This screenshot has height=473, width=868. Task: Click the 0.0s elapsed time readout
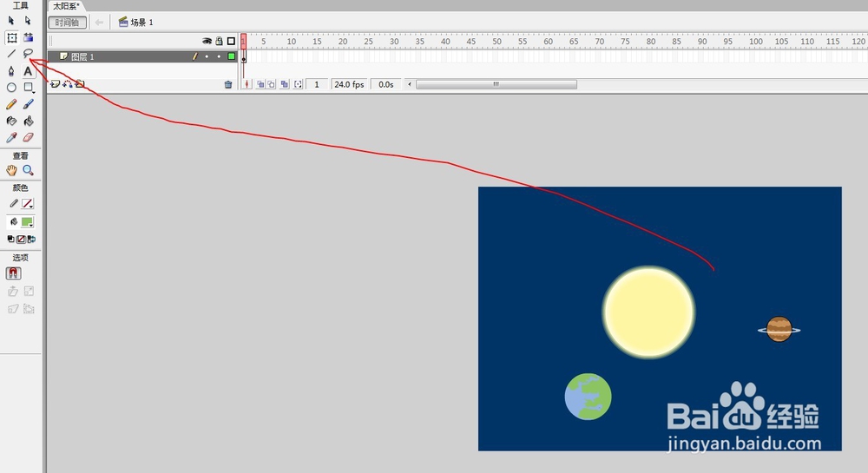coord(386,84)
